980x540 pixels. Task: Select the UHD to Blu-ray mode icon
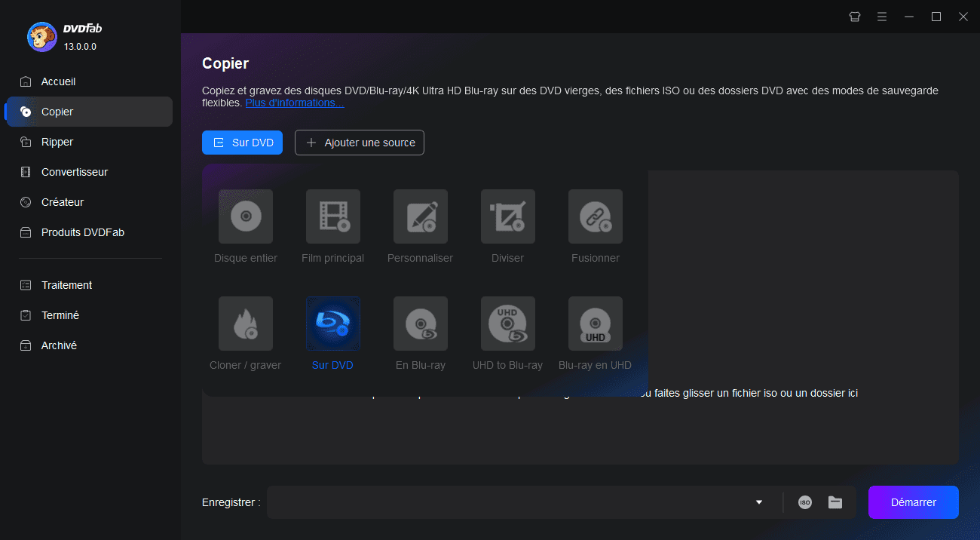(508, 324)
